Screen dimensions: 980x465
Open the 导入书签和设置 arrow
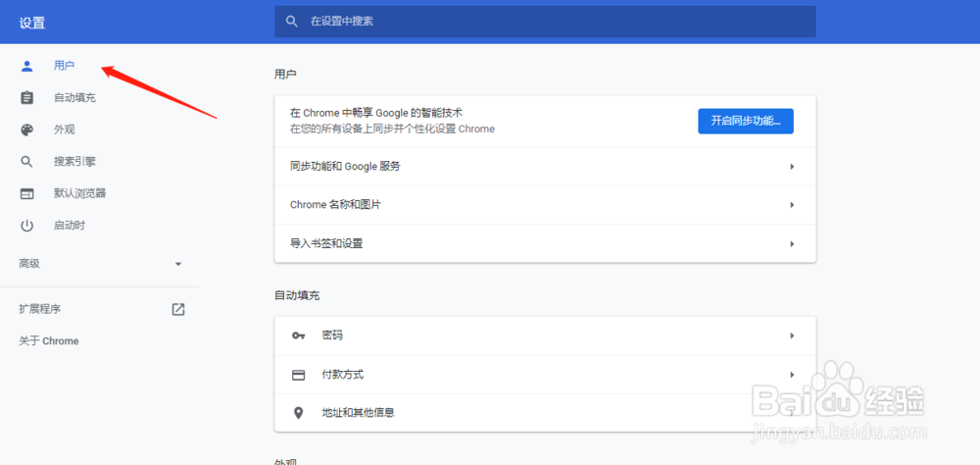(792, 244)
